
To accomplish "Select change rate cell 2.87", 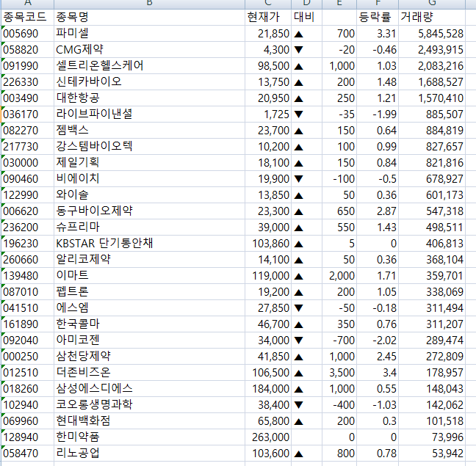I will [x=378, y=211].
